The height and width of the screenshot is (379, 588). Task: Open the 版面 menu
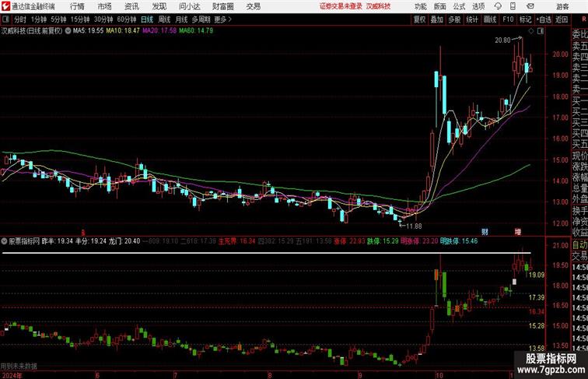coord(440,6)
